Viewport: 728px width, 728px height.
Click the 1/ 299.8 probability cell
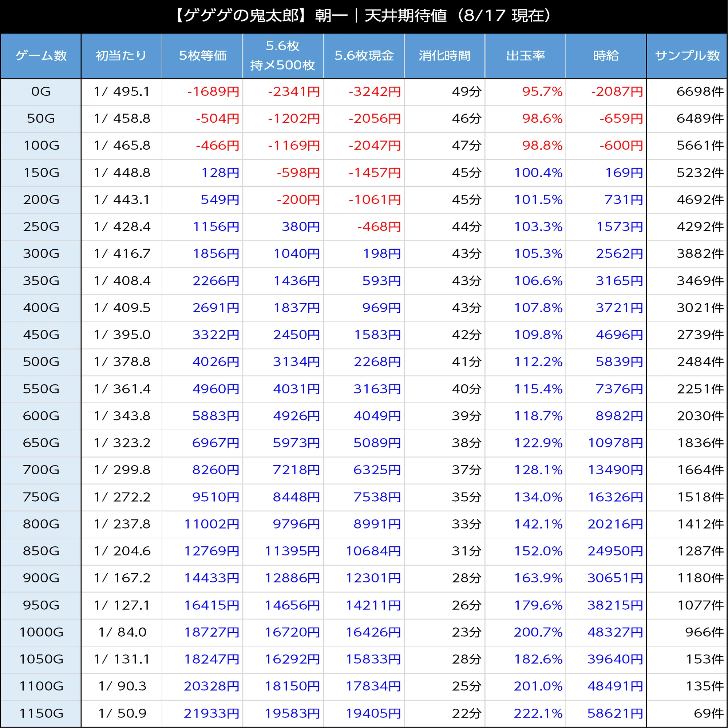pos(121,470)
